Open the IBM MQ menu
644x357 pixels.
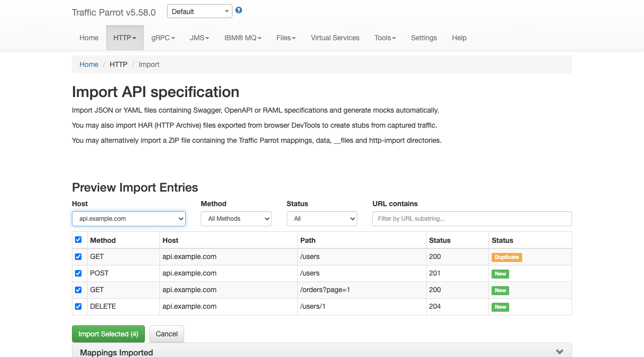(x=243, y=38)
